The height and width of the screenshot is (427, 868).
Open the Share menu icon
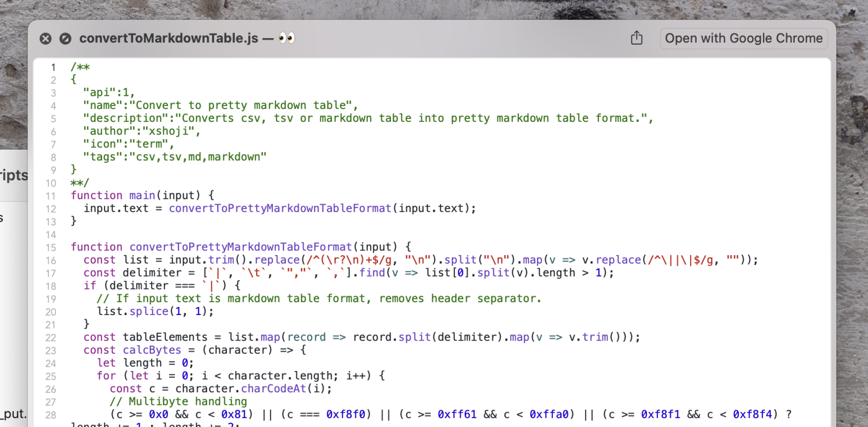(x=637, y=38)
